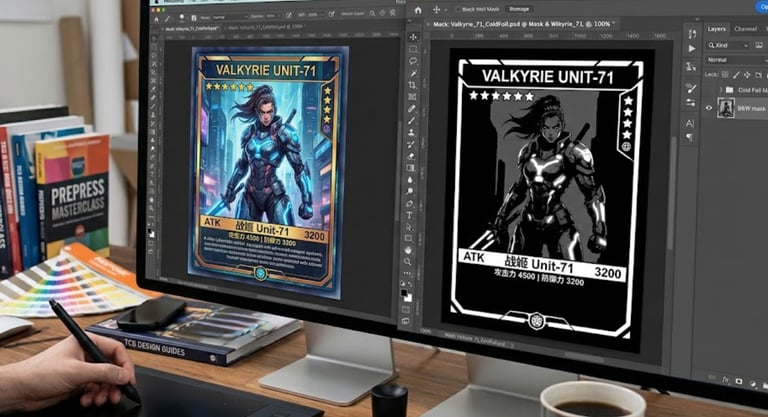Open the Kind filter dropdown in Layers
This screenshot has height=417, width=768.
coord(728,45)
